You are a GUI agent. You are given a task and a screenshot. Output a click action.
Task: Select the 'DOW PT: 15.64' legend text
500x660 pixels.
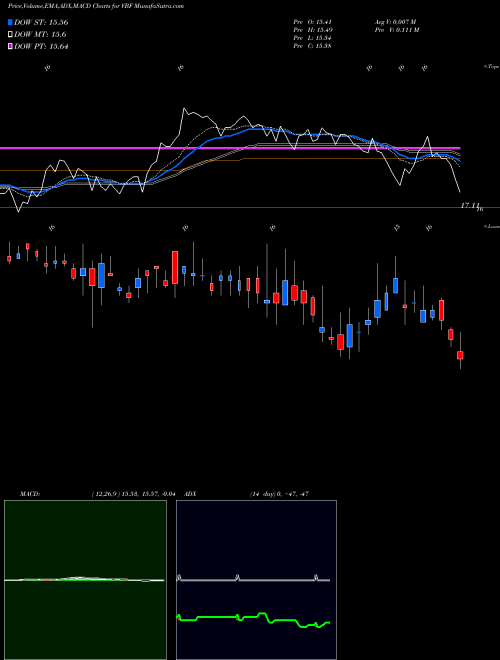(41, 46)
